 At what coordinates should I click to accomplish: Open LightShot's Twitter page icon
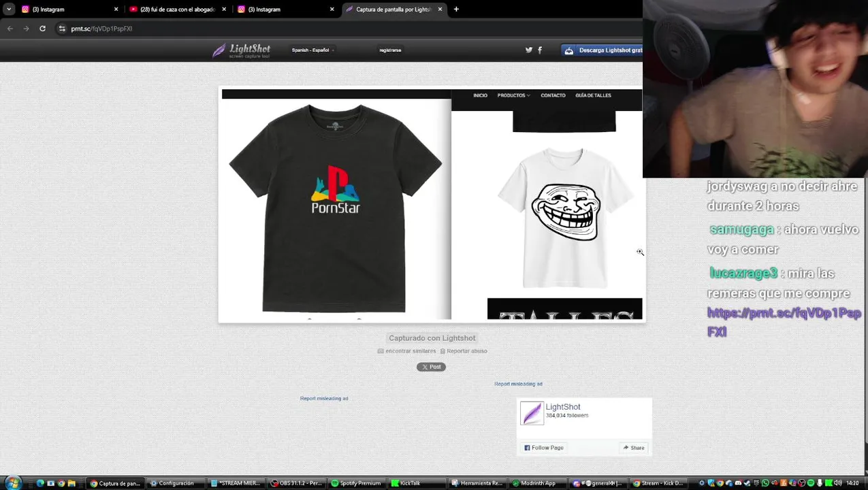[529, 50]
